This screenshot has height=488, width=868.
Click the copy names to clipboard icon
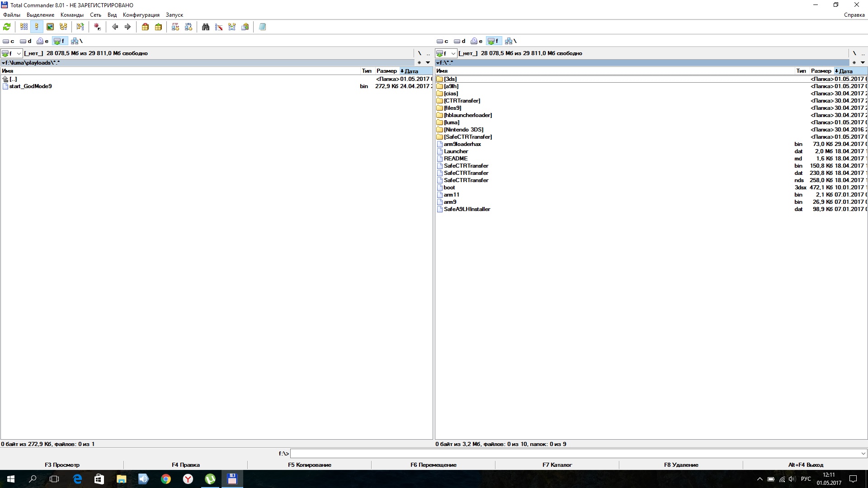tap(245, 27)
